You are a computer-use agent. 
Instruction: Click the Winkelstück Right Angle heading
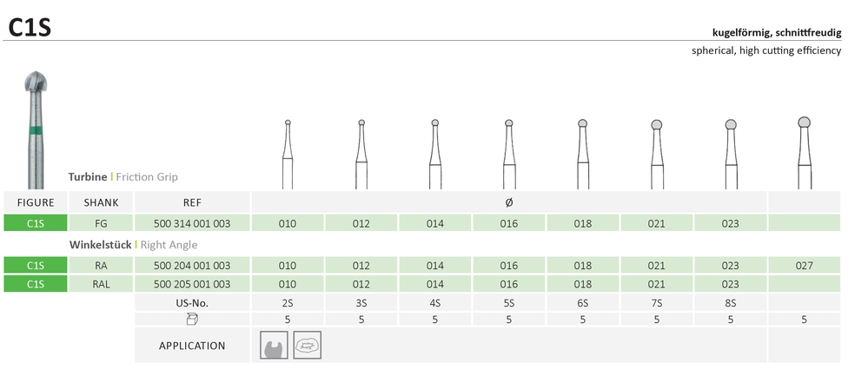tap(128, 245)
